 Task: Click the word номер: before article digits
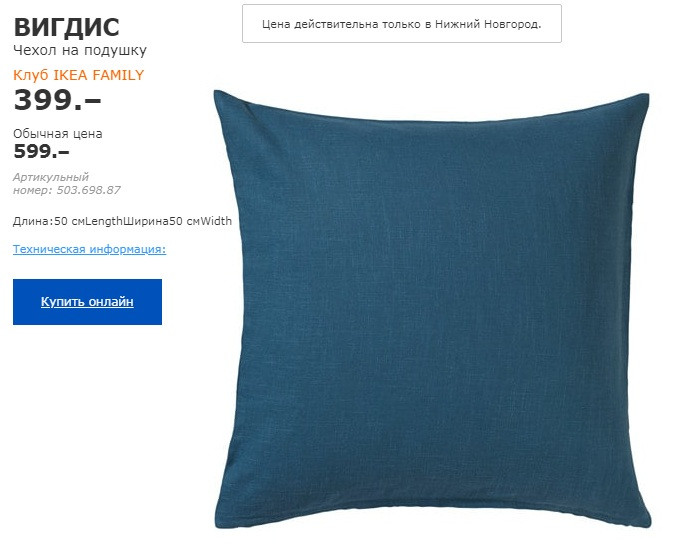click(x=33, y=190)
